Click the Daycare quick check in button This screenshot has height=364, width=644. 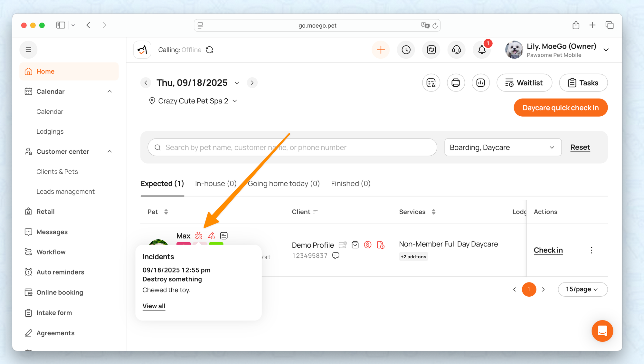click(x=560, y=108)
